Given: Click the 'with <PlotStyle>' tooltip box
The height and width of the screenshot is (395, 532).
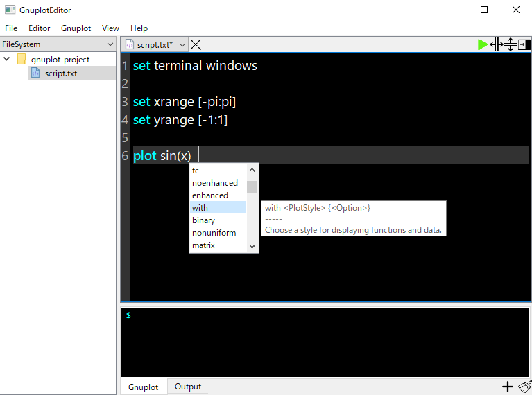Looking at the screenshot, I should tap(353, 218).
